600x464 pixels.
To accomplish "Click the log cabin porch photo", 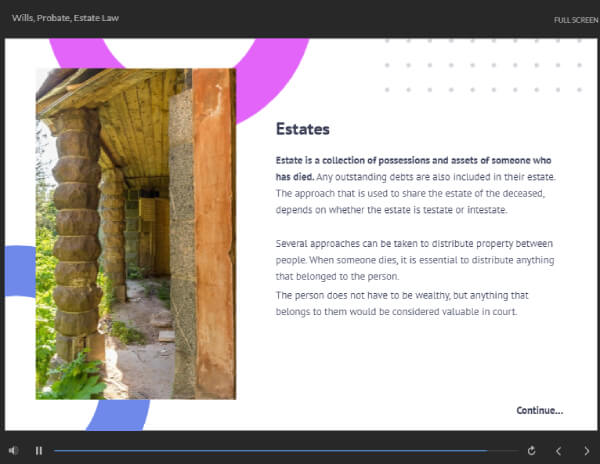I will (x=135, y=233).
